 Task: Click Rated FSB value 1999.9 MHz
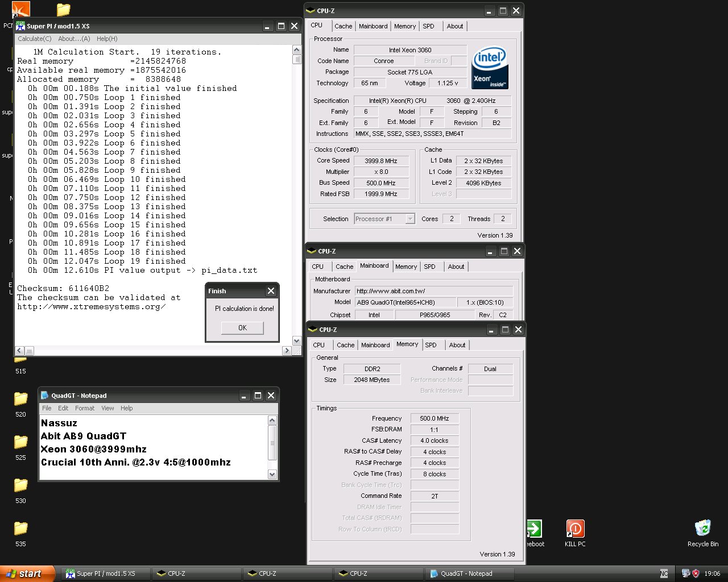380,194
